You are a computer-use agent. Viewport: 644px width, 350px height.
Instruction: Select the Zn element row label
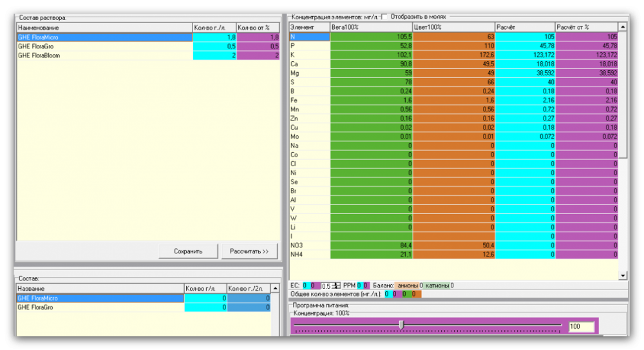[x=310, y=119]
